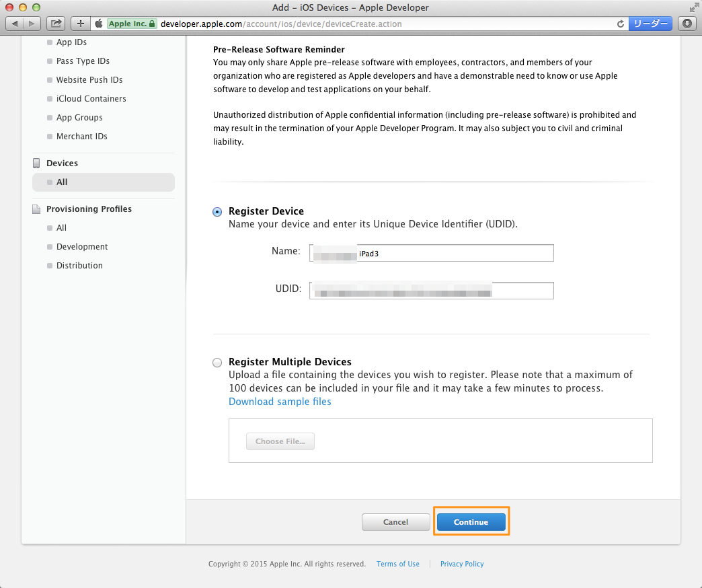702x588 pixels.
Task: Expand the Provisioning Profiles section
Action: pyautogui.click(x=89, y=209)
